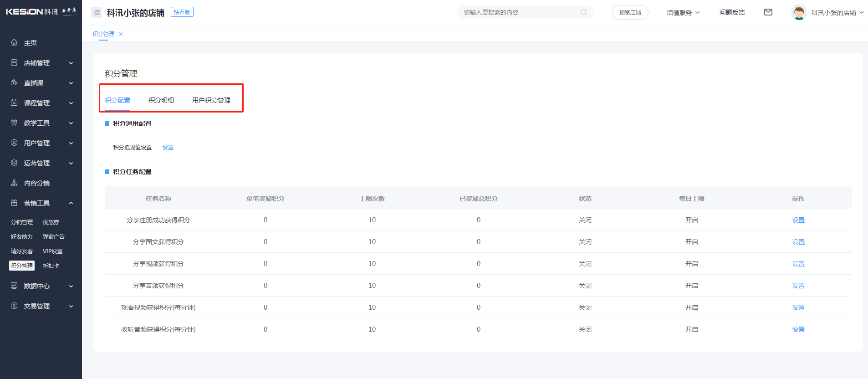The width and height of the screenshot is (868, 379).
Task: Click the mail envelope icon
Action: click(768, 12)
